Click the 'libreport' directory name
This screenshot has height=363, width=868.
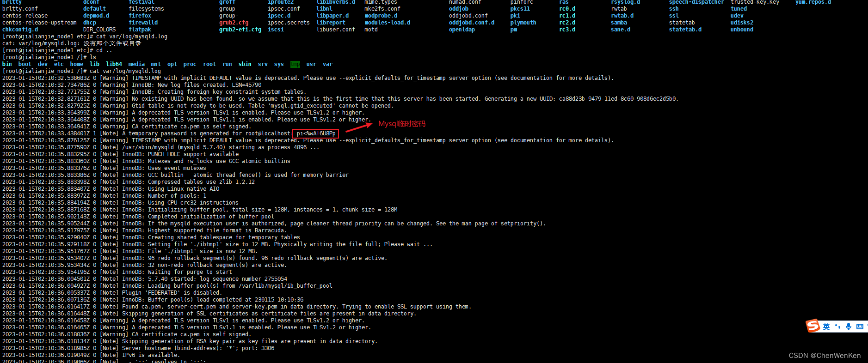[331, 23]
